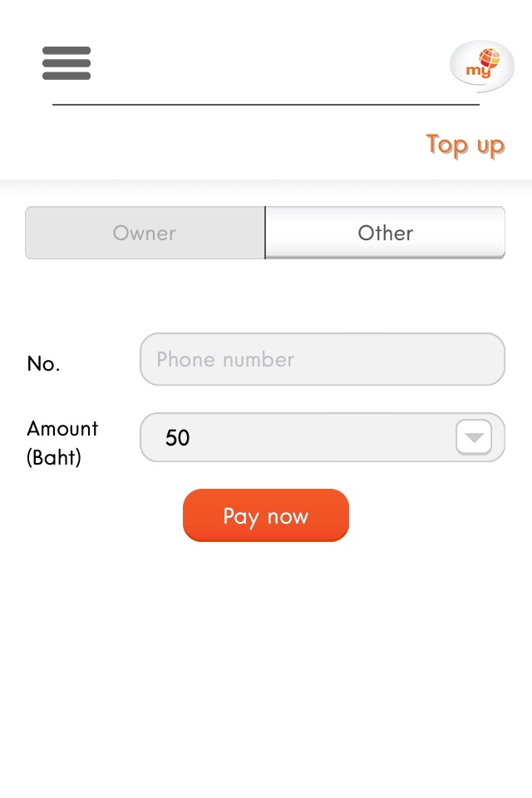Click the "Other" text in the segmented control
The width and height of the screenshot is (532, 798).
tap(385, 233)
